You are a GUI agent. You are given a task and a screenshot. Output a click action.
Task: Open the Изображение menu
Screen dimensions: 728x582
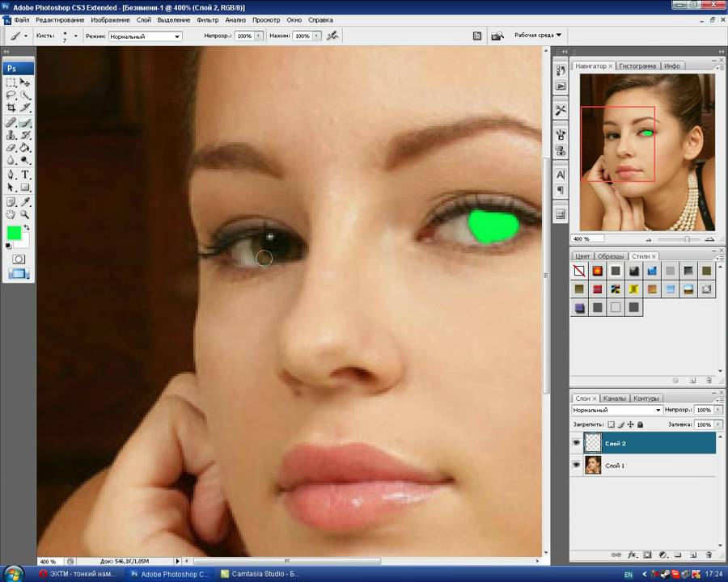[110, 20]
